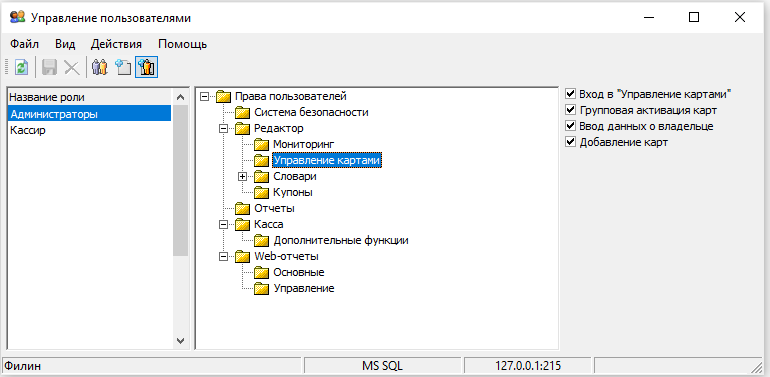Select the Купоны tree item
The height and width of the screenshot is (377, 770).
coord(293,192)
